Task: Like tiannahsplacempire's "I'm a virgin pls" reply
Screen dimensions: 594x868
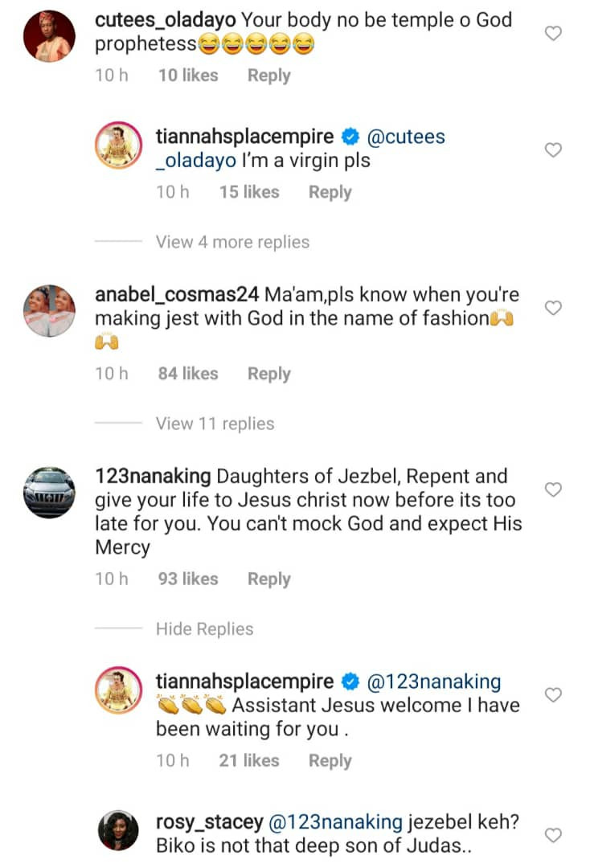Action: pos(553,150)
